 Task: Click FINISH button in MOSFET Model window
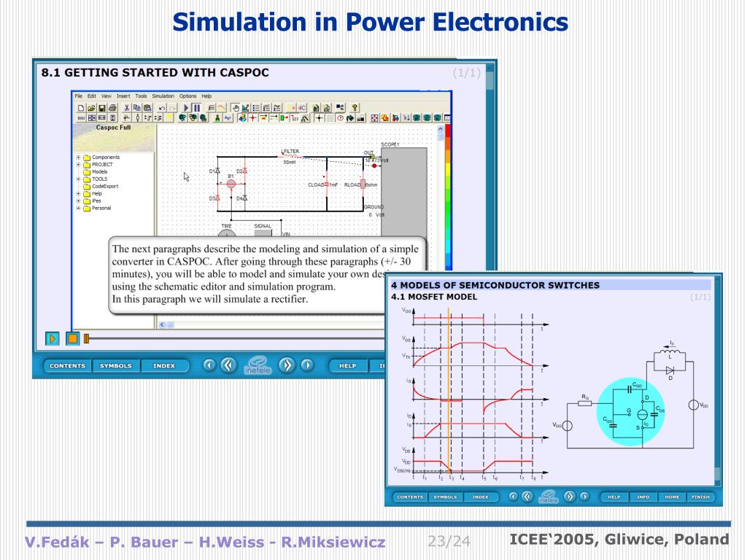tap(700, 497)
